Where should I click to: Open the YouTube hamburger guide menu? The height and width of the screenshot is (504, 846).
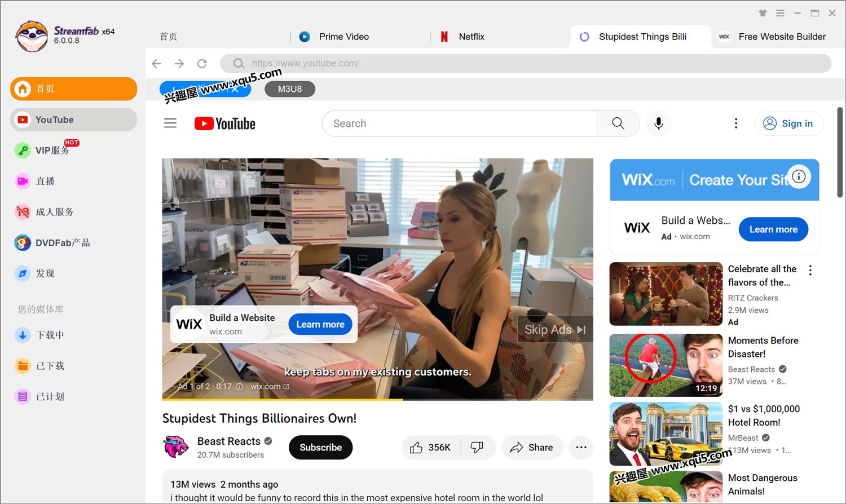170,123
